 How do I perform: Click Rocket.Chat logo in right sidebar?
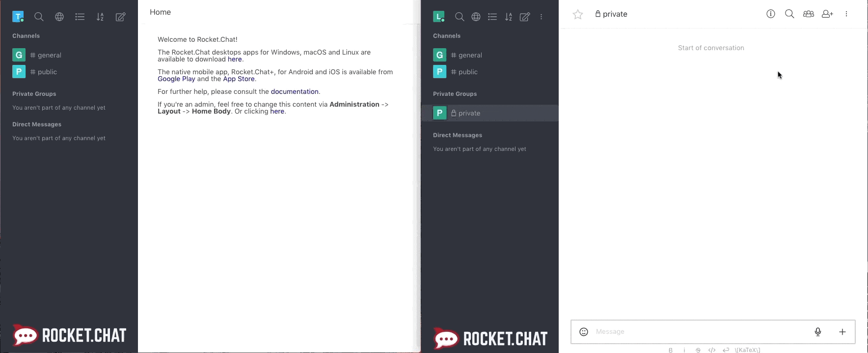490,338
